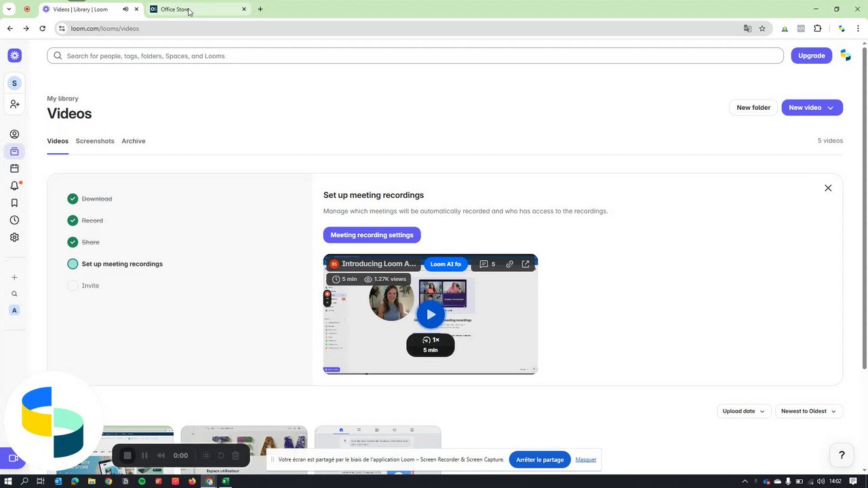Click the small search icon in sidebar
The height and width of the screenshot is (488, 868).
[14, 294]
